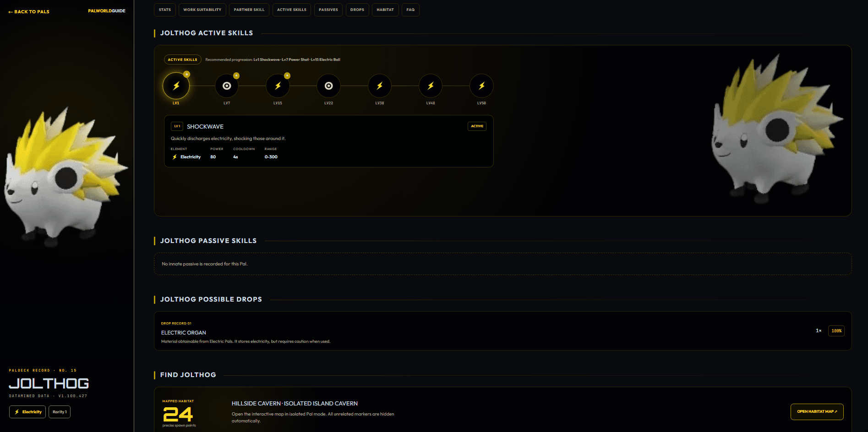Click the power value 80
The height and width of the screenshot is (432, 868).
(x=213, y=157)
